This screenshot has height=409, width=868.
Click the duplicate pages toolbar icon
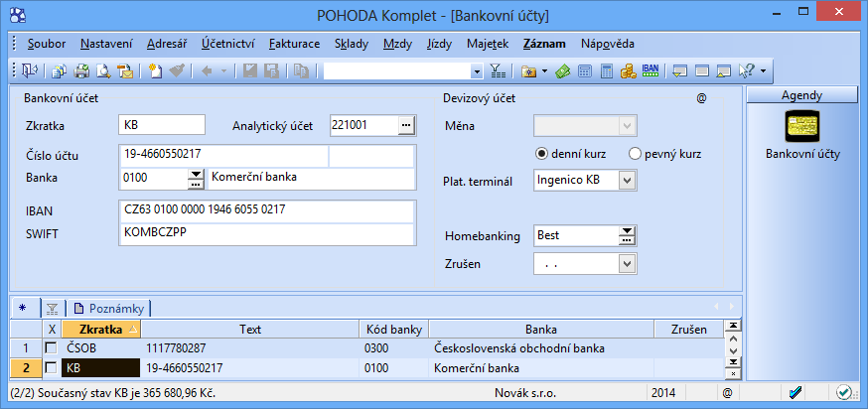coord(302,70)
